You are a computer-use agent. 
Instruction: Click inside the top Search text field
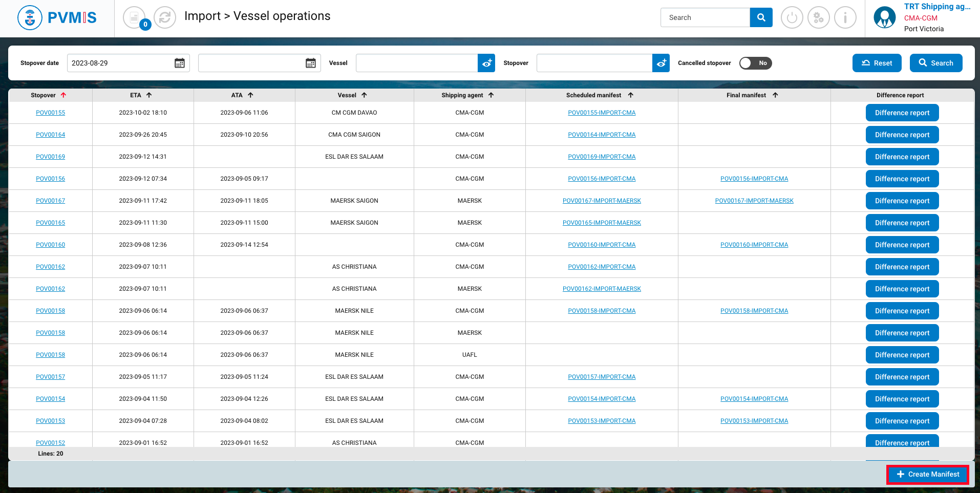705,17
